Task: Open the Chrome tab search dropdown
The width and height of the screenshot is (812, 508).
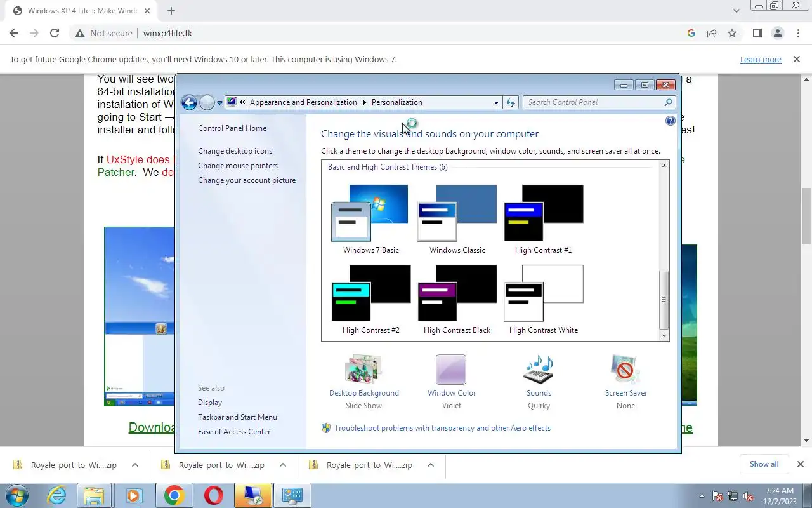Action: pyautogui.click(x=736, y=11)
